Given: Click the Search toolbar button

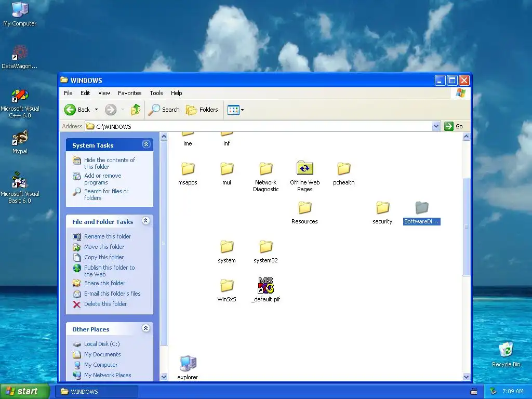Looking at the screenshot, I should click(164, 110).
